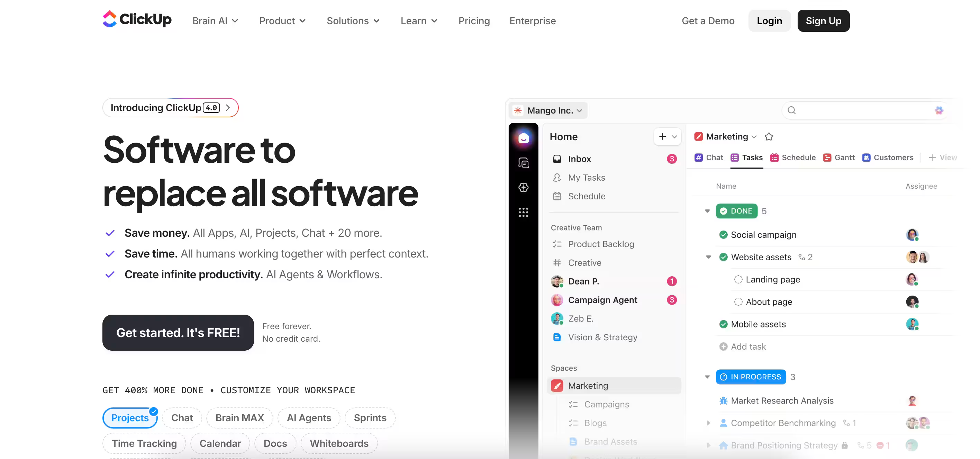Click the Vision & Strategy doc icon
Viewport: 980px width, 459px height.
pyautogui.click(x=556, y=337)
